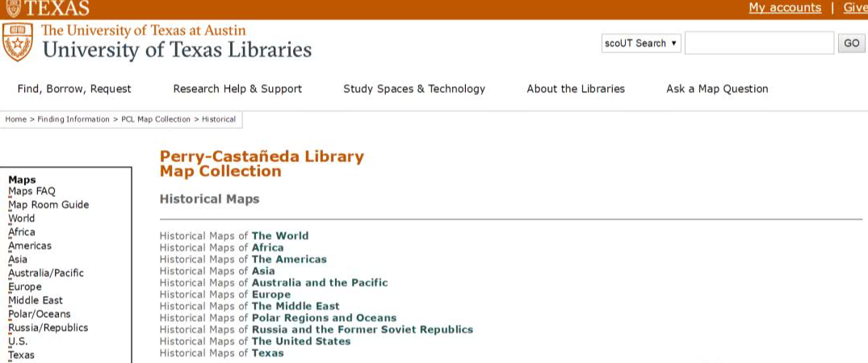Select Polar/Oceans in sidebar
Viewport: 868px width, 363px height.
(40, 314)
